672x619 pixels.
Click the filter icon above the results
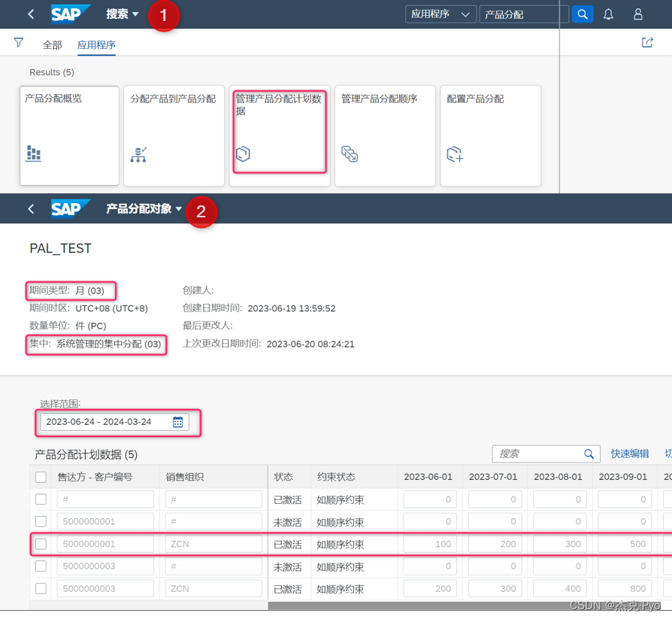pyautogui.click(x=18, y=43)
